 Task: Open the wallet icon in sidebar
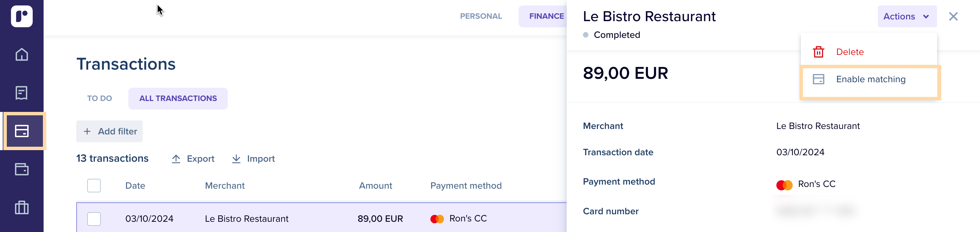[x=22, y=169]
